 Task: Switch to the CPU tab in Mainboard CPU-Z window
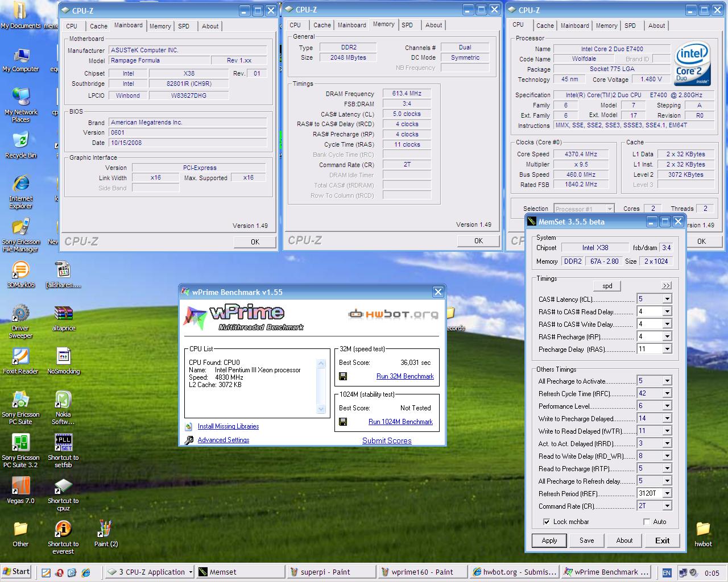pyautogui.click(x=72, y=26)
